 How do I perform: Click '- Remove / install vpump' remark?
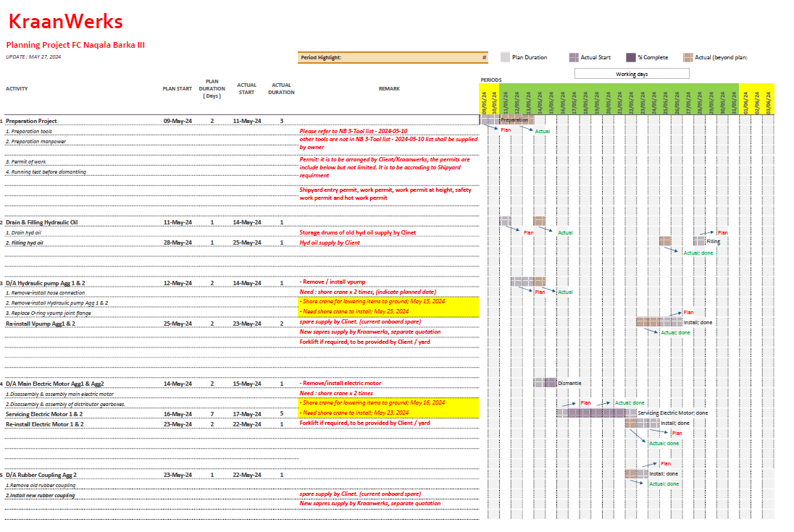pos(333,282)
